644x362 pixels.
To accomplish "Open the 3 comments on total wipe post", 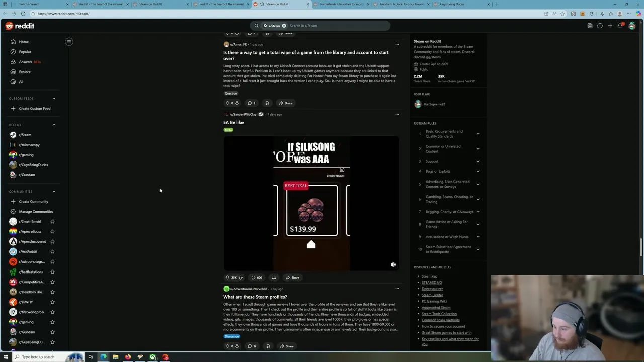I will pos(251,103).
